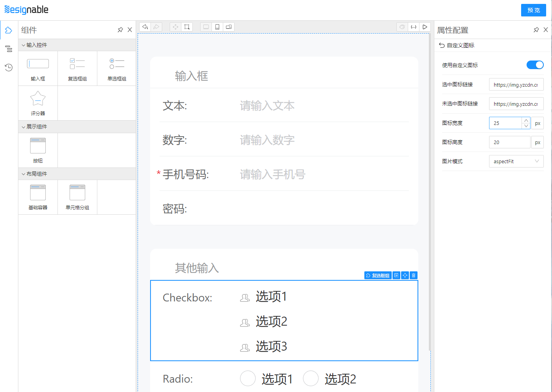Disable the 使用自定义图标 switch
This screenshot has height=392, width=552.
(x=535, y=65)
